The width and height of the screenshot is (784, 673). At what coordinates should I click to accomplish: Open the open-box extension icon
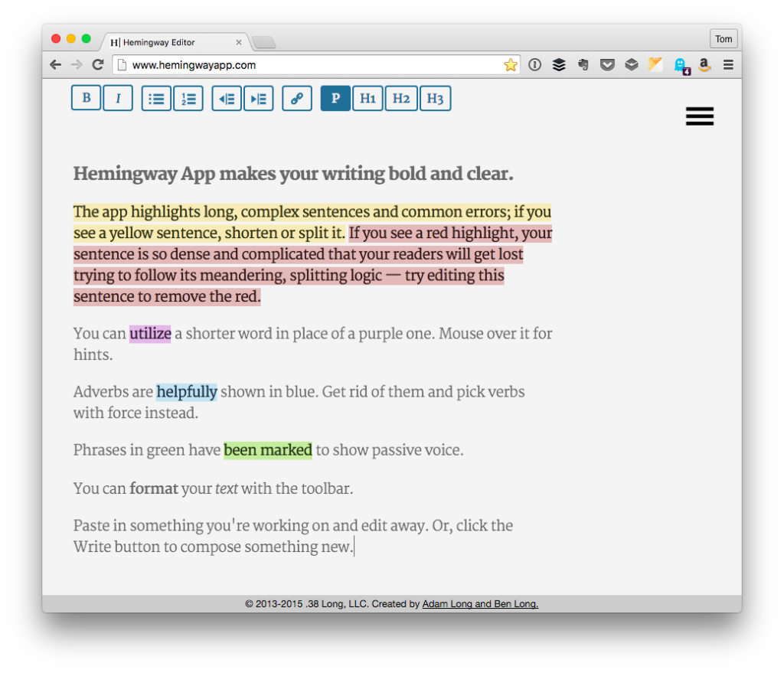(632, 64)
